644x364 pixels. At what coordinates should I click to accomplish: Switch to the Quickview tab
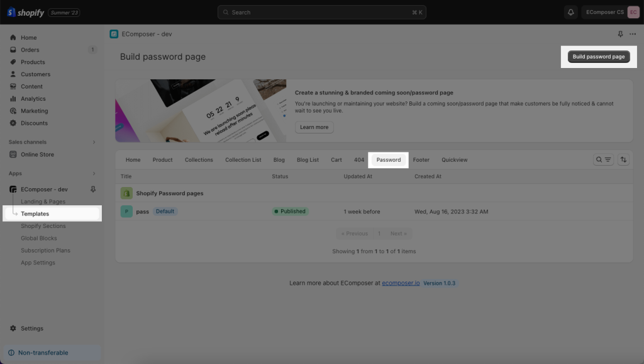tap(455, 160)
